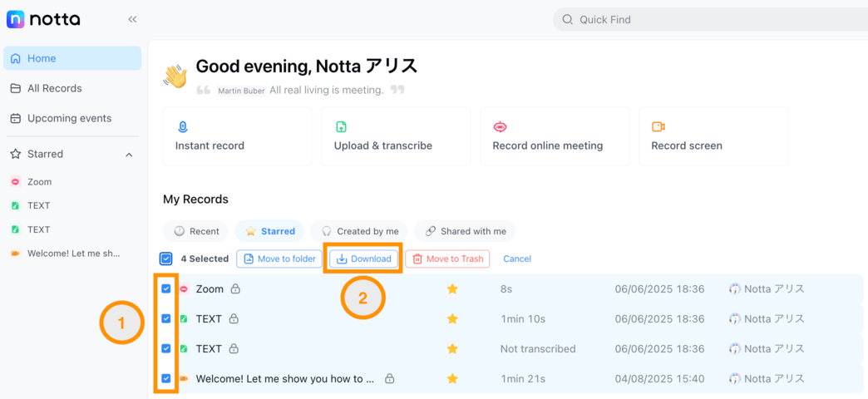Viewport: 868px width, 399px height.
Task: Click owner avatar on Welcome row
Action: click(735, 379)
